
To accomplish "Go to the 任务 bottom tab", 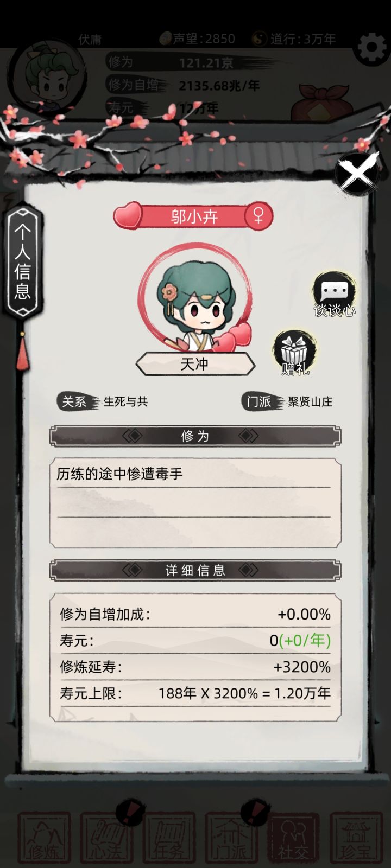I will coord(169,838).
